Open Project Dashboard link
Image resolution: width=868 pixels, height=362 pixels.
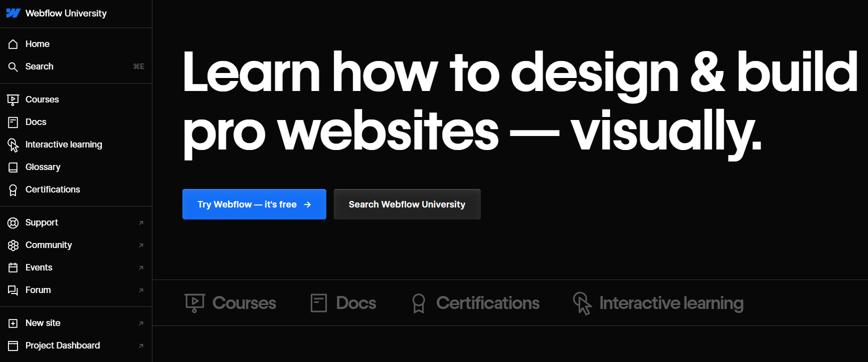point(76,345)
